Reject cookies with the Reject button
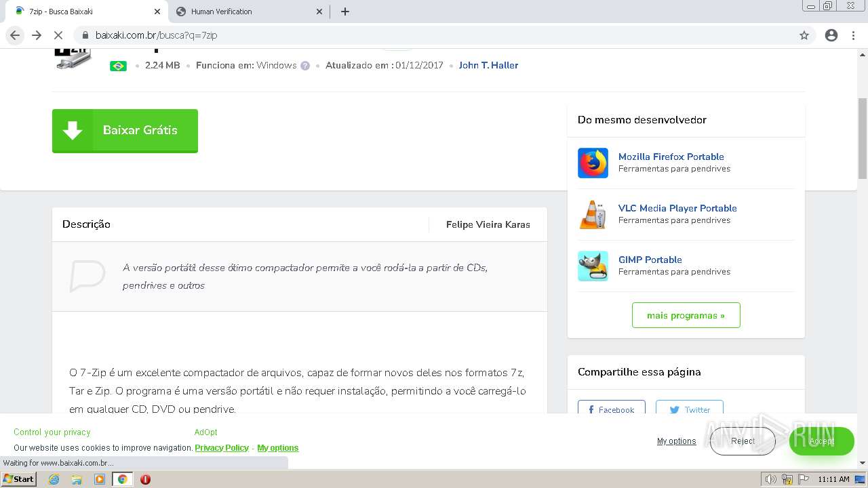Screen dimensions: 868x488 pyautogui.click(x=743, y=441)
